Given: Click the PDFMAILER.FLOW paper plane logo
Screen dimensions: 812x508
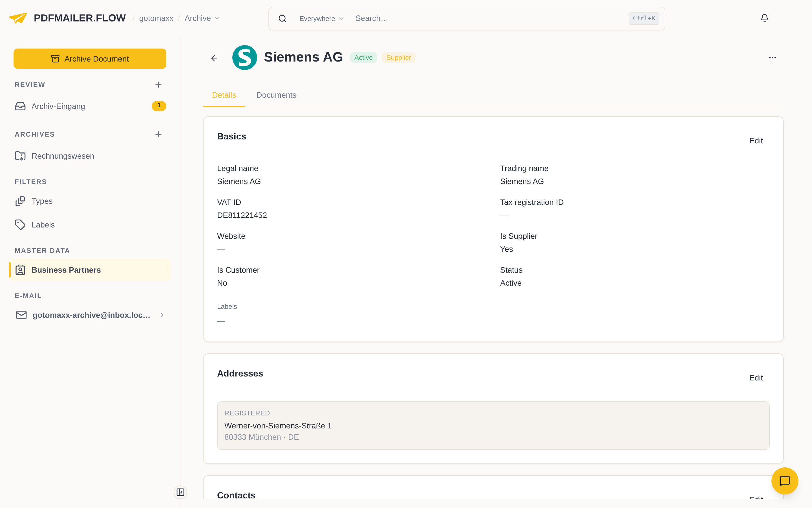Looking at the screenshot, I should [18, 18].
